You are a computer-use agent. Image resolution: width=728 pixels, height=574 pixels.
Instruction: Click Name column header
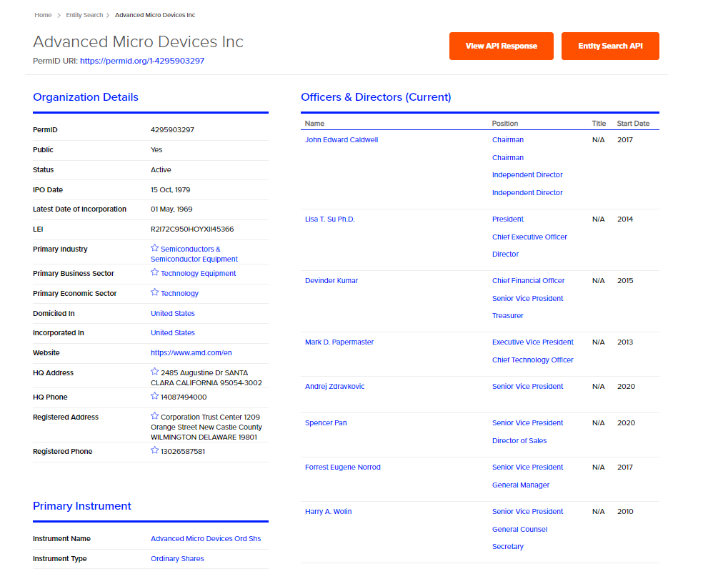315,124
